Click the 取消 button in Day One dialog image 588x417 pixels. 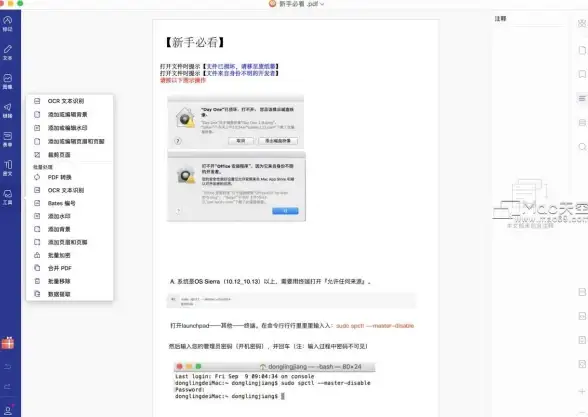pos(241,141)
